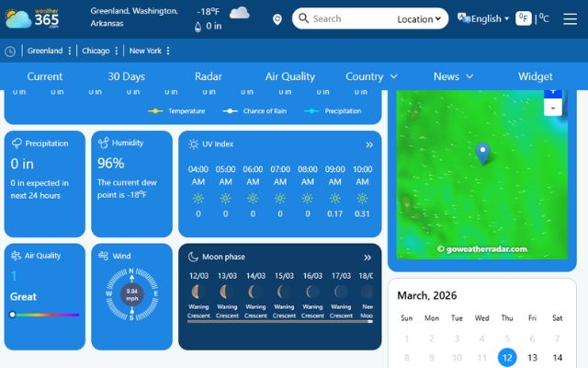Screen dimensions: 588x368
Task: Click the Weather 365 logo
Action: [32, 18]
